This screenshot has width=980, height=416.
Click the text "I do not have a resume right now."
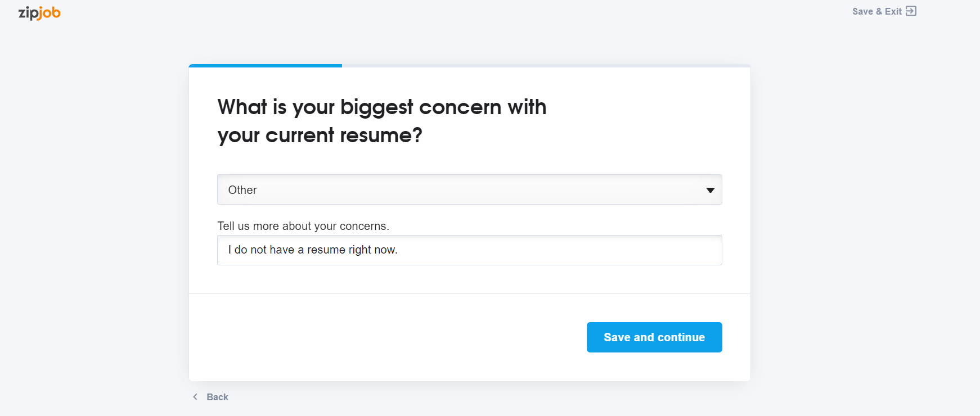point(313,250)
